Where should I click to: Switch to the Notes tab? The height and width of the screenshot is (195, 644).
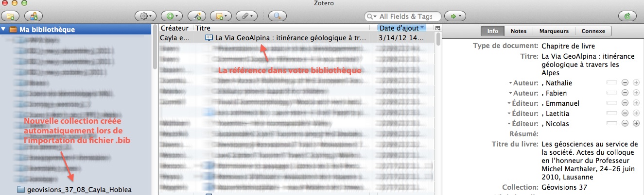point(519,31)
